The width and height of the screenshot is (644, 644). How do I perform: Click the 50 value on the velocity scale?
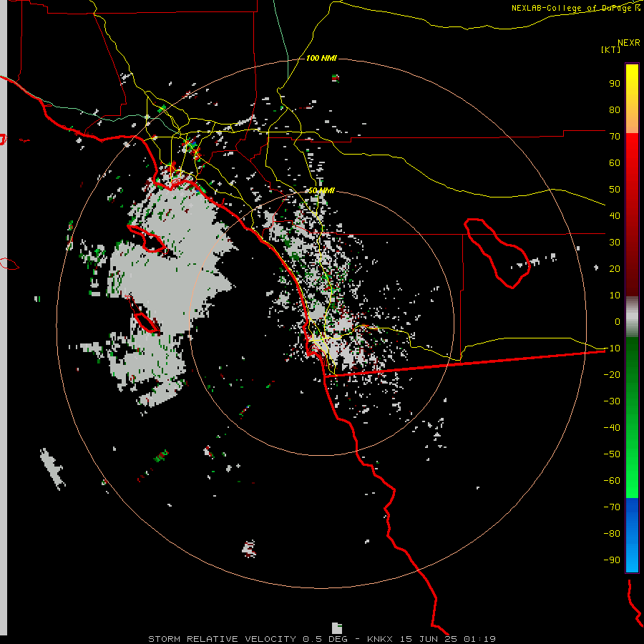coord(615,190)
